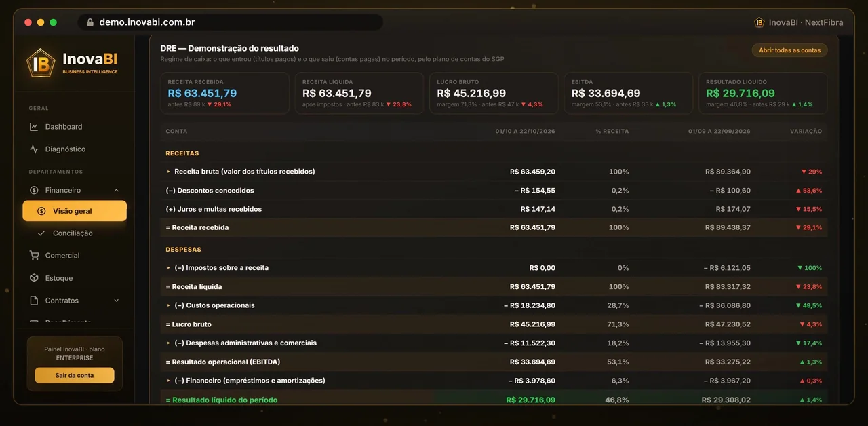The image size is (868, 426).
Task: Click the 01/10 a 22/10/2026 column header
Action: 525,131
